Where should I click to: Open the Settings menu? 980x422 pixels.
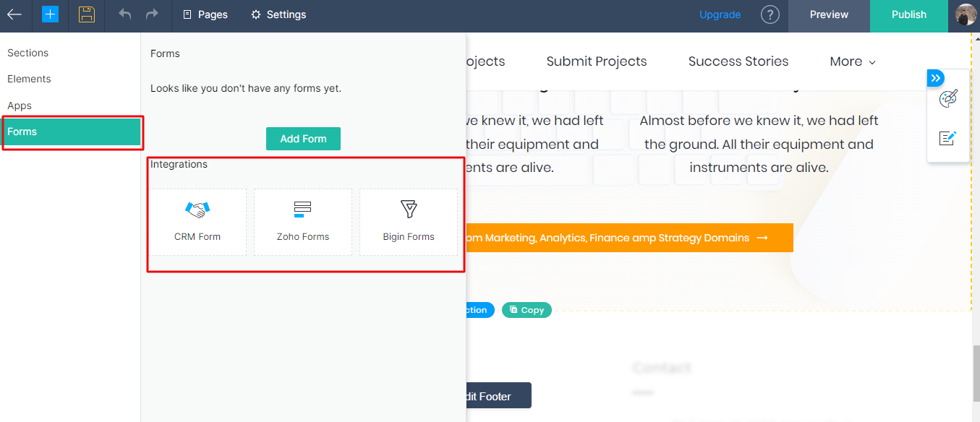click(x=278, y=14)
